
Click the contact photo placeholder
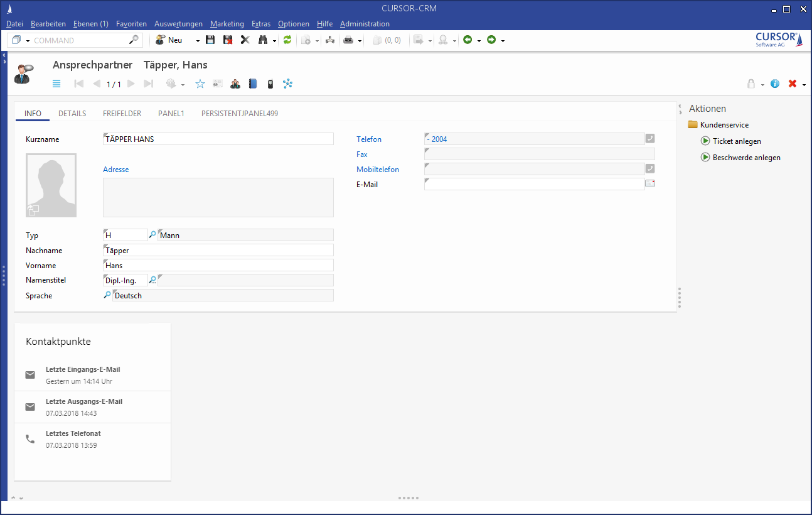tap(51, 185)
